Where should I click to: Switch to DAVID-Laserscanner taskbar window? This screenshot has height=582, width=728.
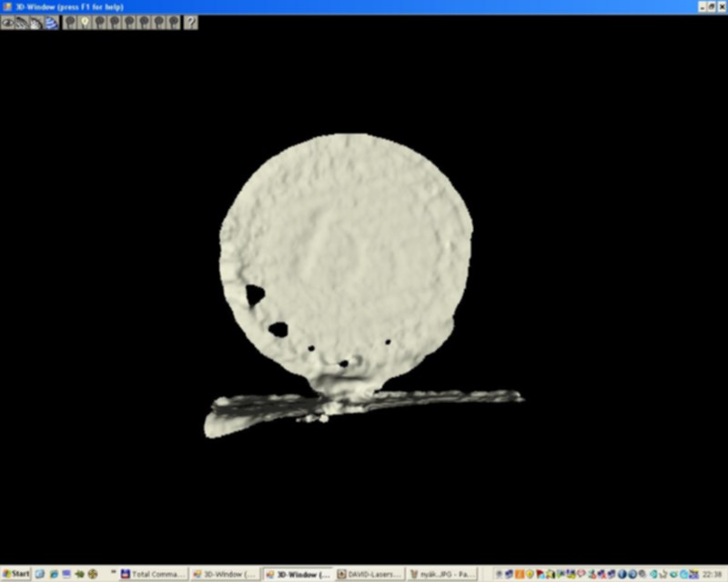(x=370, y=574)
